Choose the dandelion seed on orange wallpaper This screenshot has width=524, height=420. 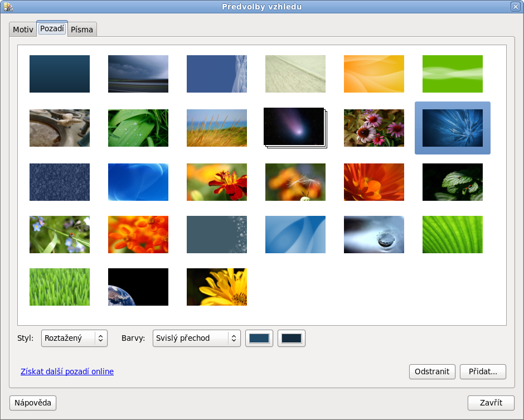point(295,182)
